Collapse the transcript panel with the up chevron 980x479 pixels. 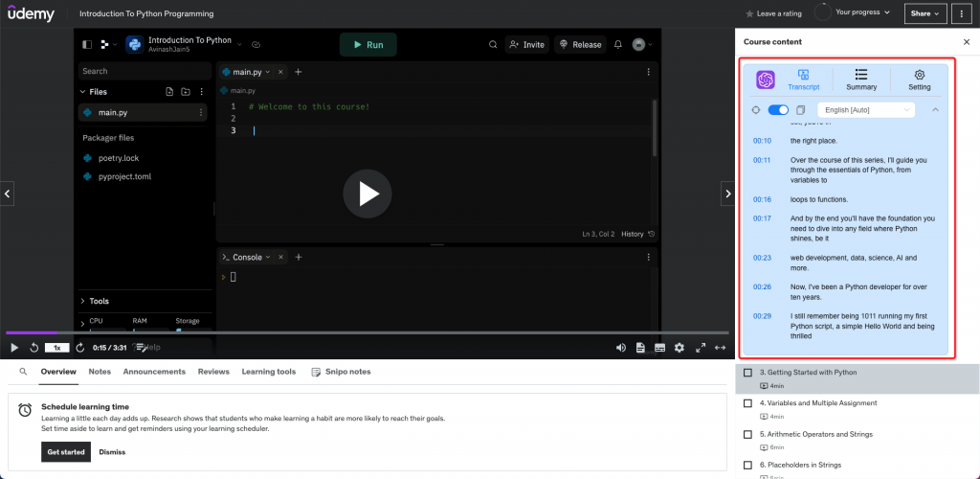click(936, 110)
